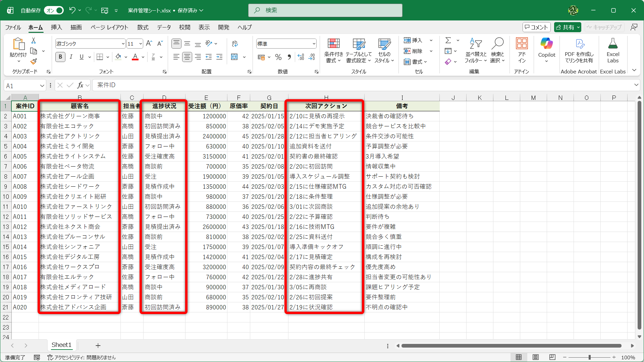Open the データ ribbon tab

[164, 27]
